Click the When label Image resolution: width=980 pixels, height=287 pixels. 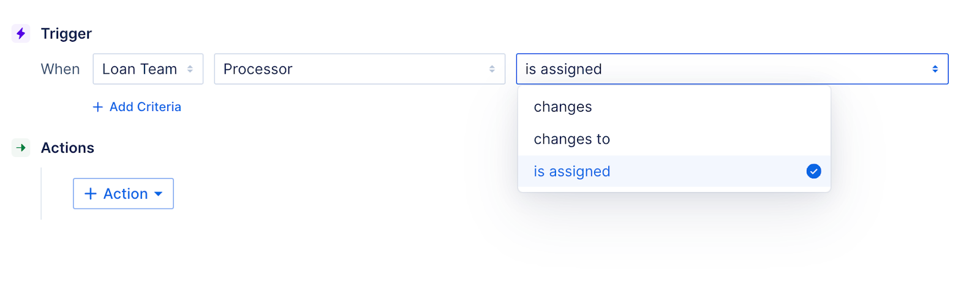pyautogui.click(x=60, y=69)
